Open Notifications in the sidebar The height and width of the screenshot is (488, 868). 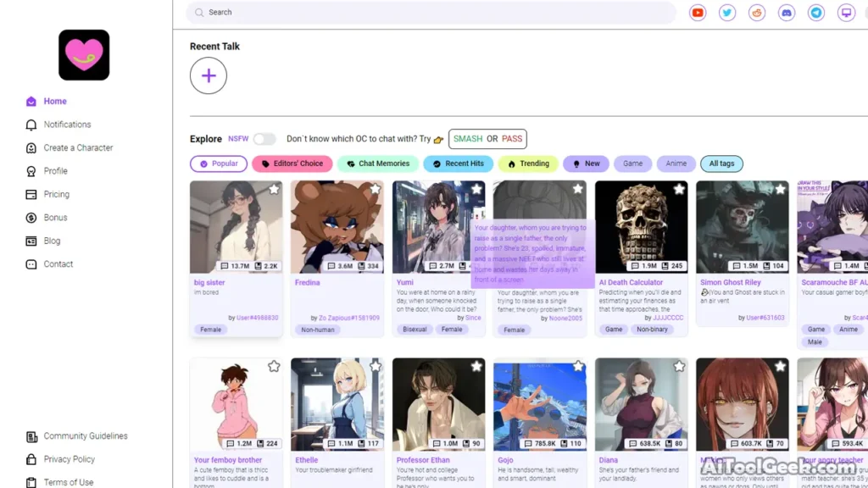[66, 124]
